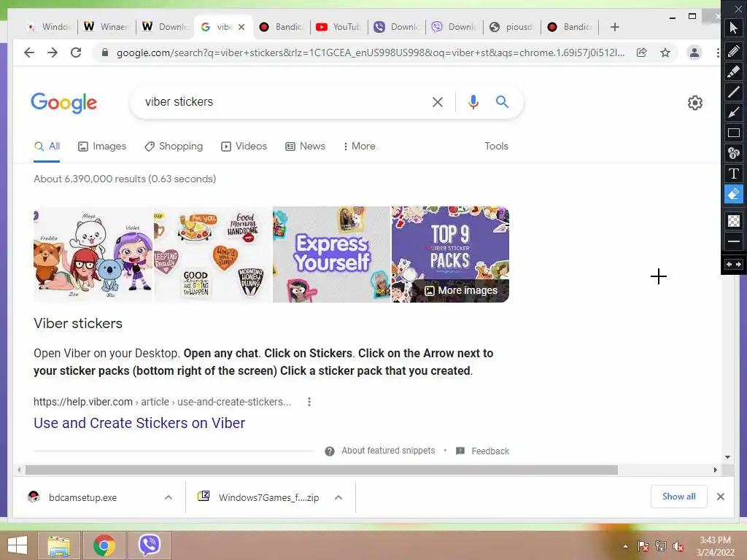Bookmark this page with the star

pos(665,52)
